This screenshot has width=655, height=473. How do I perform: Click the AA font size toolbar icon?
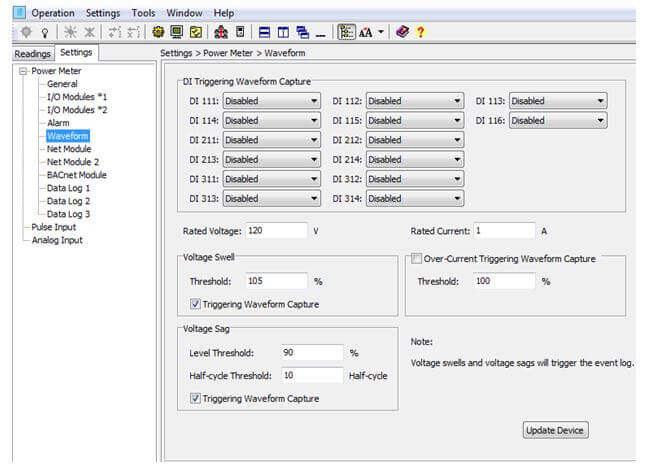point(366,33)
